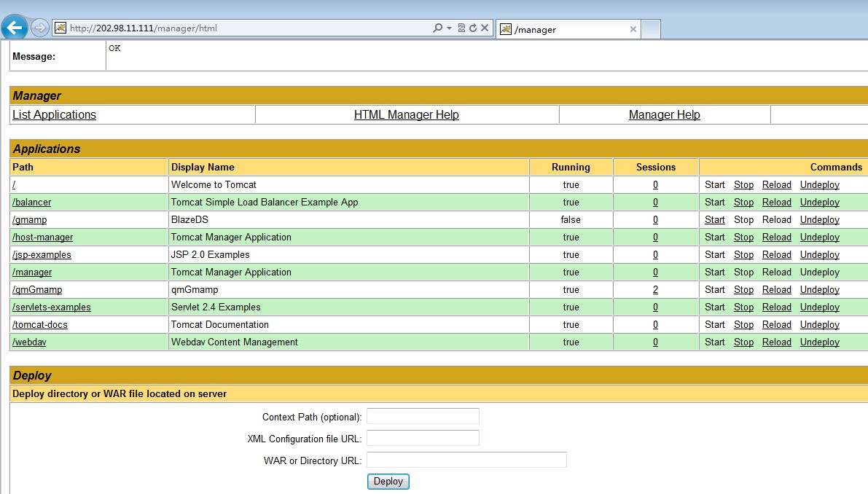The height and width of the screenshot is (494, 868).
Task: Click the XML Configuration file URL field
Action: click(x=423, y=438)
